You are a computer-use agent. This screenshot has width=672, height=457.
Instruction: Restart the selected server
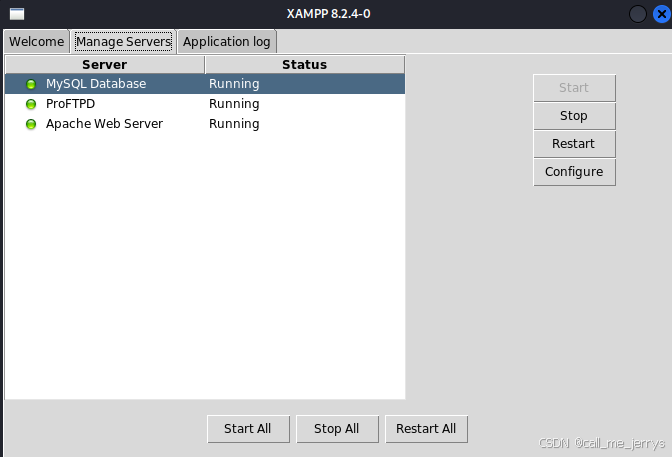pos(574,144)
